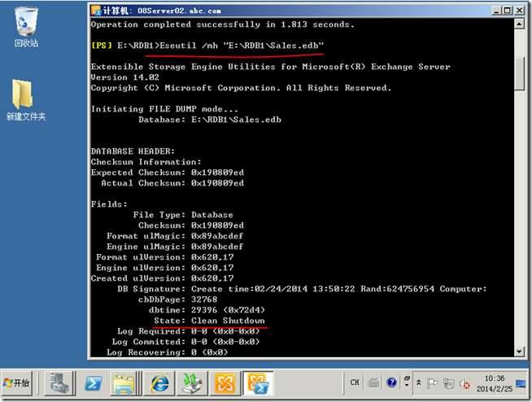Click the 'File Type: Database' line
532x402 pixels.
pyautogui.click(x=183, y=215)
